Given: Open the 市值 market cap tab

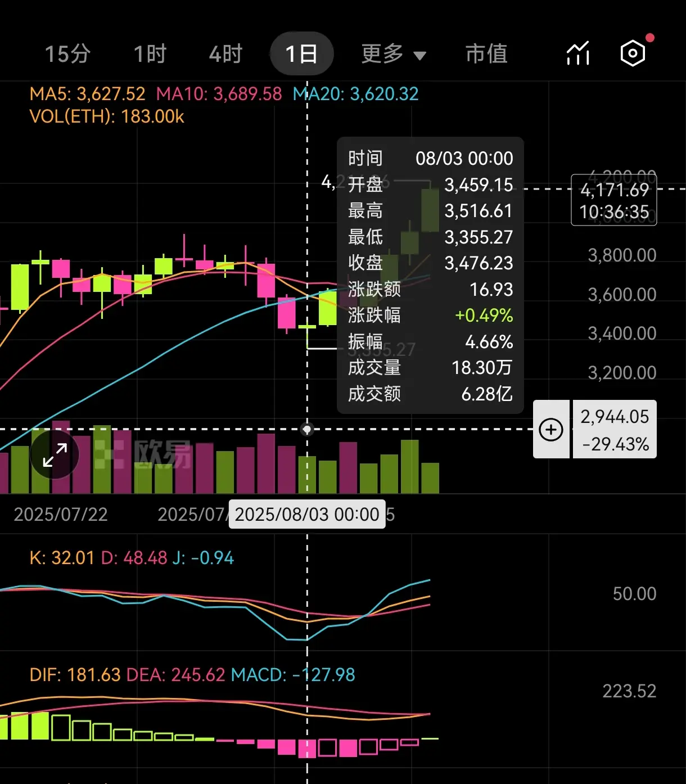Looking at the screenshot, I should point(487,54).
